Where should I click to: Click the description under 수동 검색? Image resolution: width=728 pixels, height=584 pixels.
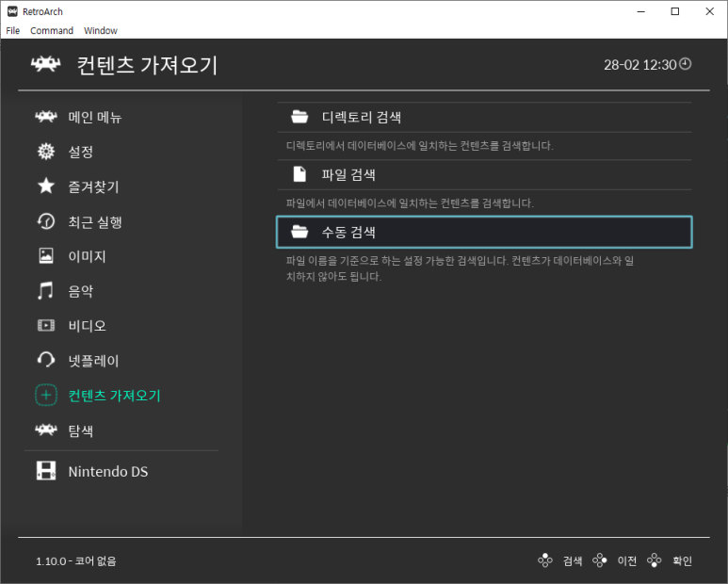pos(461,268)
